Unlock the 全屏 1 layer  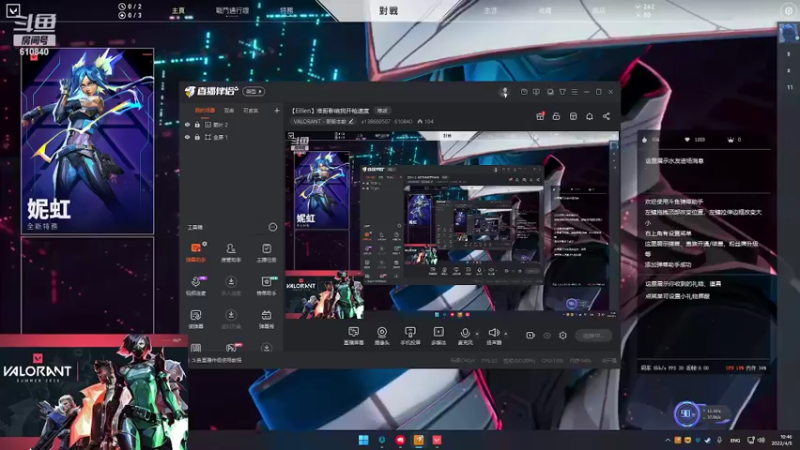197,137
